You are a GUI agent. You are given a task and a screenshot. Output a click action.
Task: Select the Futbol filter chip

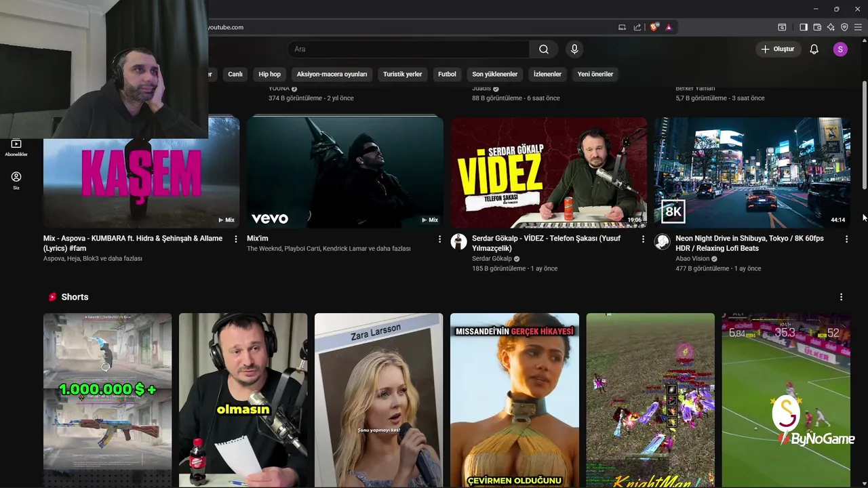[447, 75]
